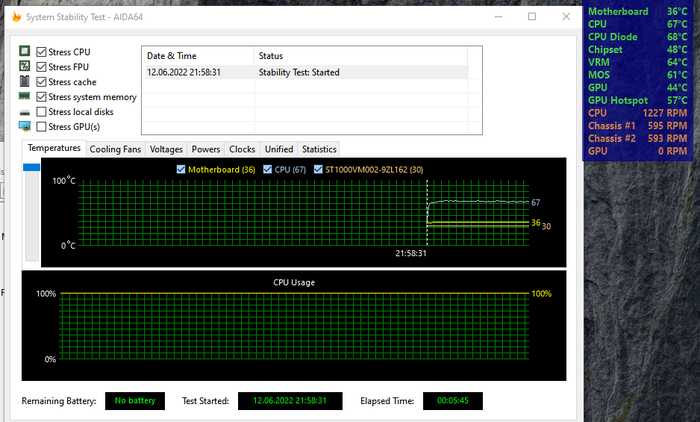Click the CPU Usage graph title
Image resolution: width=700 pixels, height=422 pixels.
294,282
